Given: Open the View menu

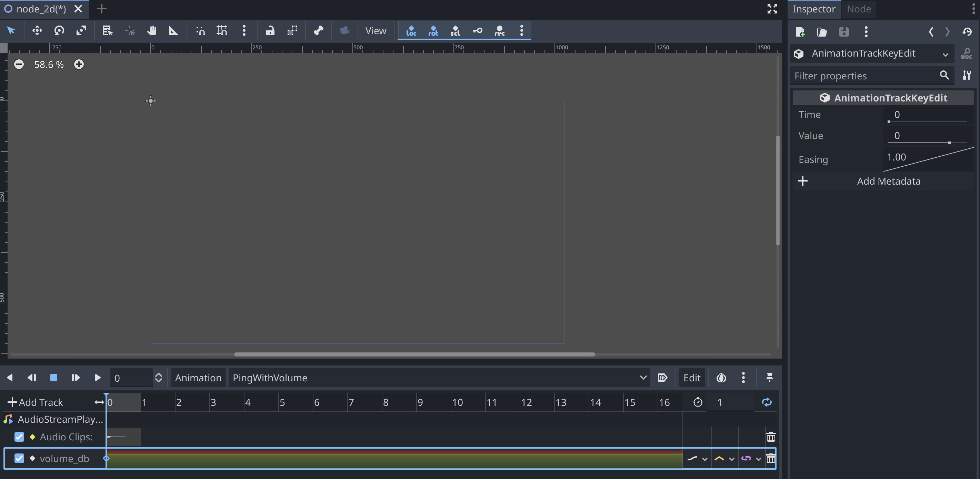Looking at the screenshot, I should 376,30.
